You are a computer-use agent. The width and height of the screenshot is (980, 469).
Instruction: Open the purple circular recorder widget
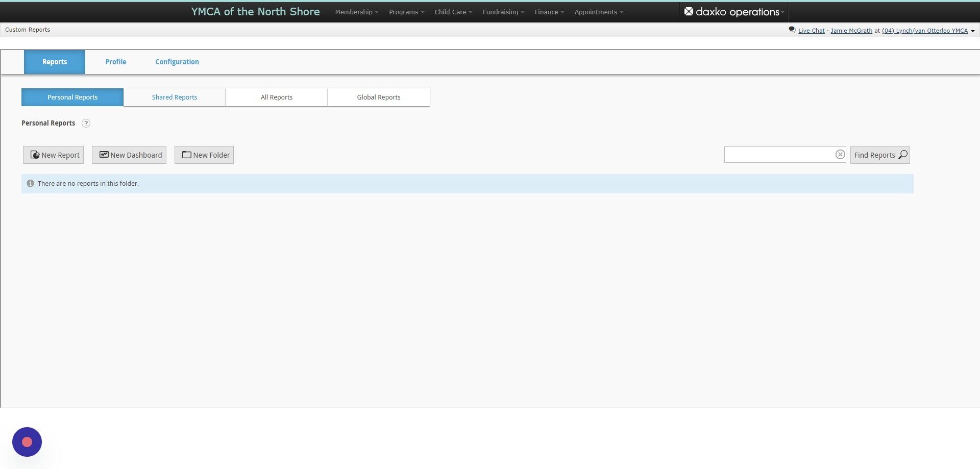[27, 442]
